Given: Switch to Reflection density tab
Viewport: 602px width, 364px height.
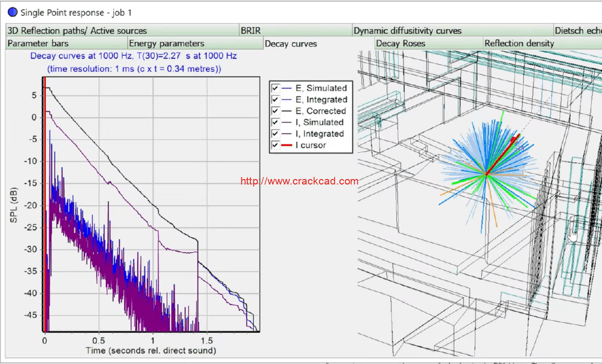Looking at the screenshot, I should pyautogui.click(x=542, y=43).
